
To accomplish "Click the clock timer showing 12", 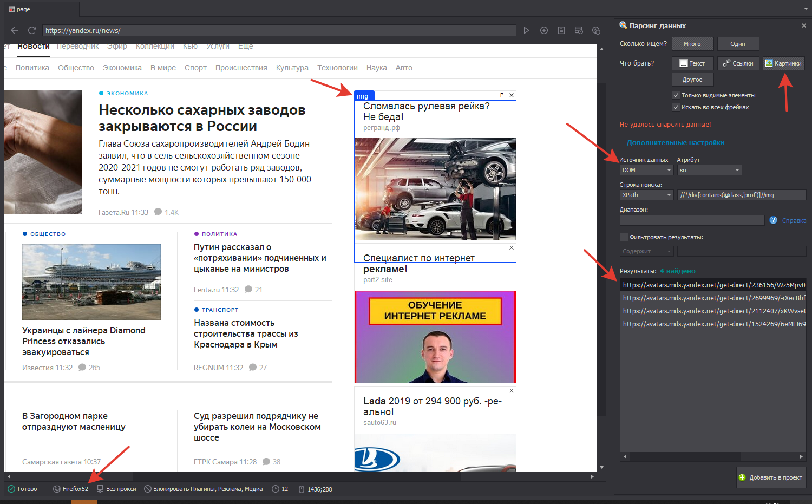I will pos(280,489).
